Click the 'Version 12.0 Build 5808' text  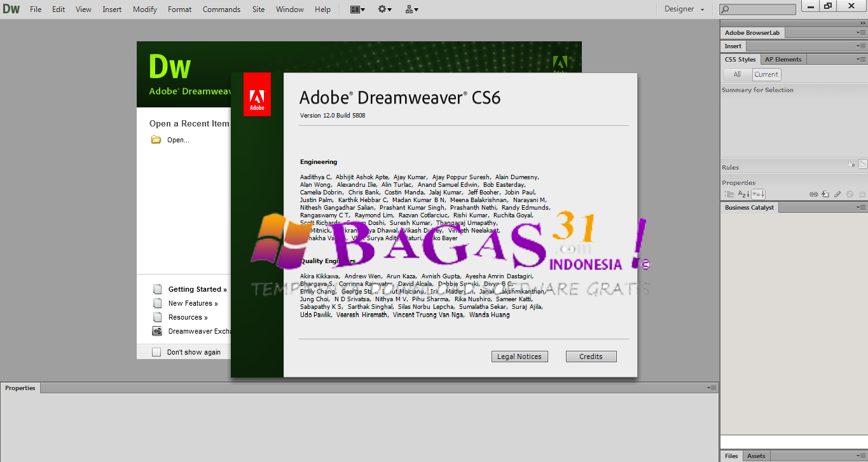(333, 115)
